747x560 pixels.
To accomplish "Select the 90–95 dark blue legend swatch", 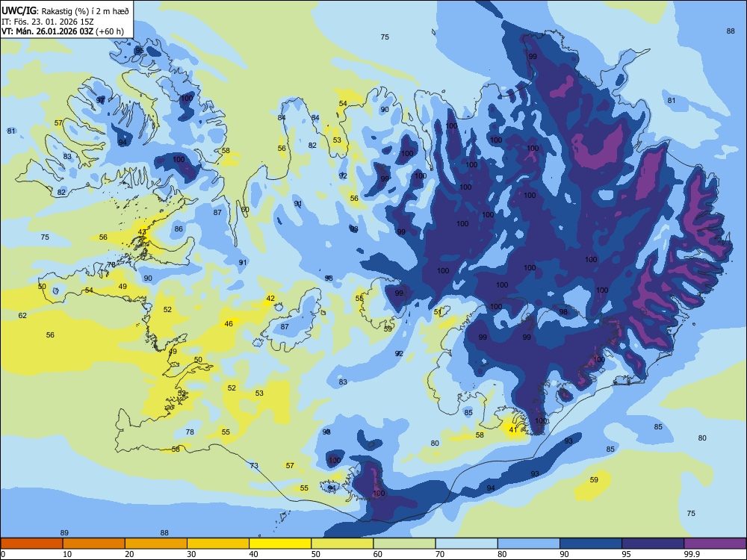I will click(591, 544).
